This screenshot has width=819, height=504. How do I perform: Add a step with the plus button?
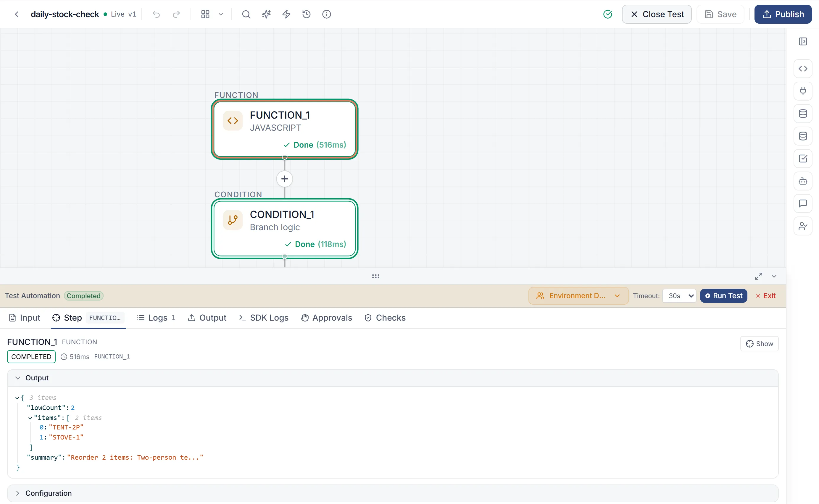pos(284,179)
